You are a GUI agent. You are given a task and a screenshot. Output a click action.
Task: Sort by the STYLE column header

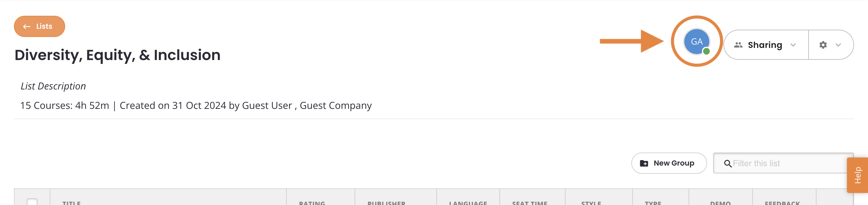tap(591, 203)
